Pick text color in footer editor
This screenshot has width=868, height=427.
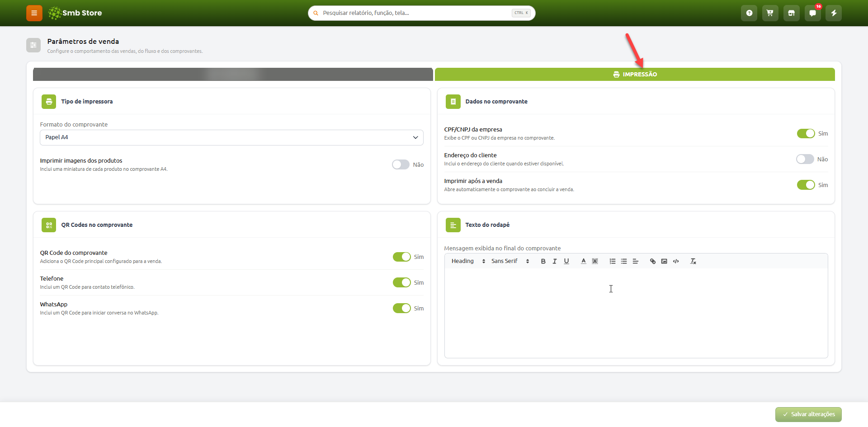[x=583, y=261]
